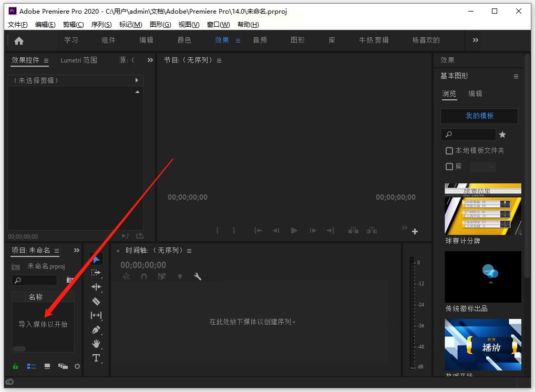The image size is (535, 392).
Task: Expand workspace overflow chevron at top
Action: tap(476, 40)
